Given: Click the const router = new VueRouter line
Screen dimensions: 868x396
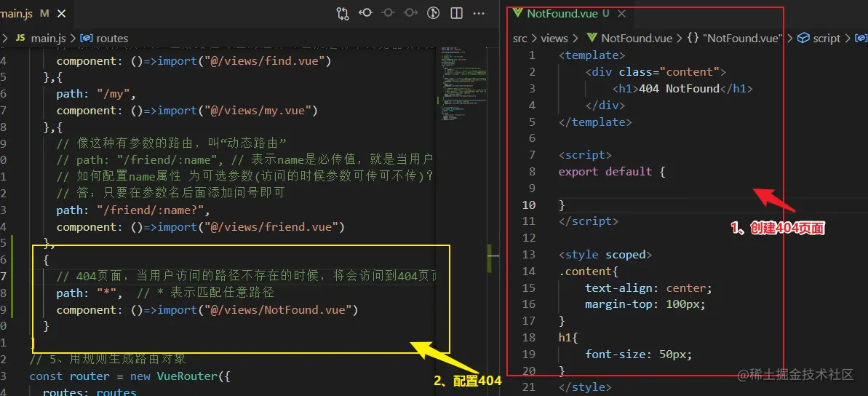Looking at the screenshot, I should [129, 376].
